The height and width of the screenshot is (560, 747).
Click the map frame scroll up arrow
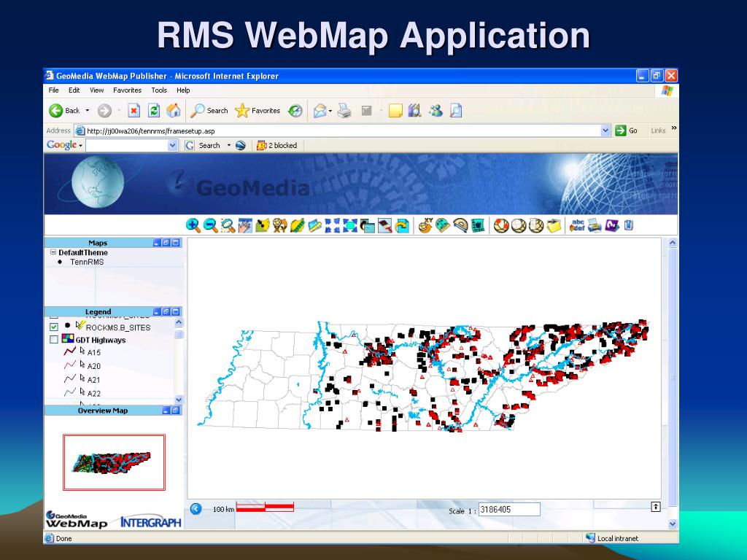(x=673, y=242)
